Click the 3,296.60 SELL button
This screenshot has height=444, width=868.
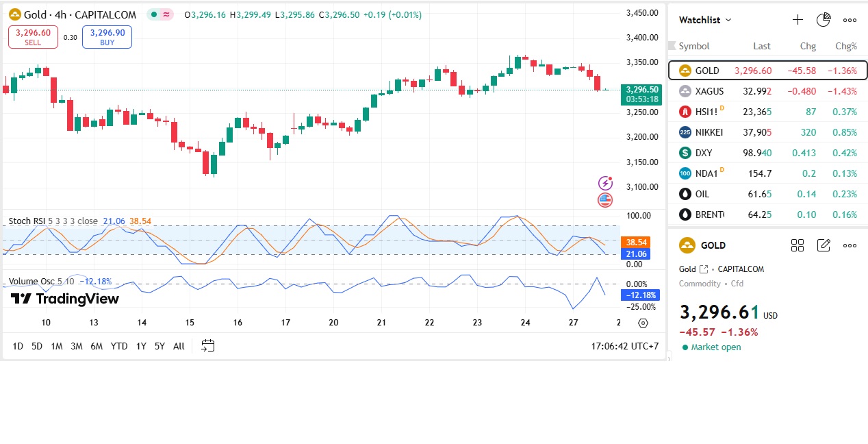coord(33,37)
